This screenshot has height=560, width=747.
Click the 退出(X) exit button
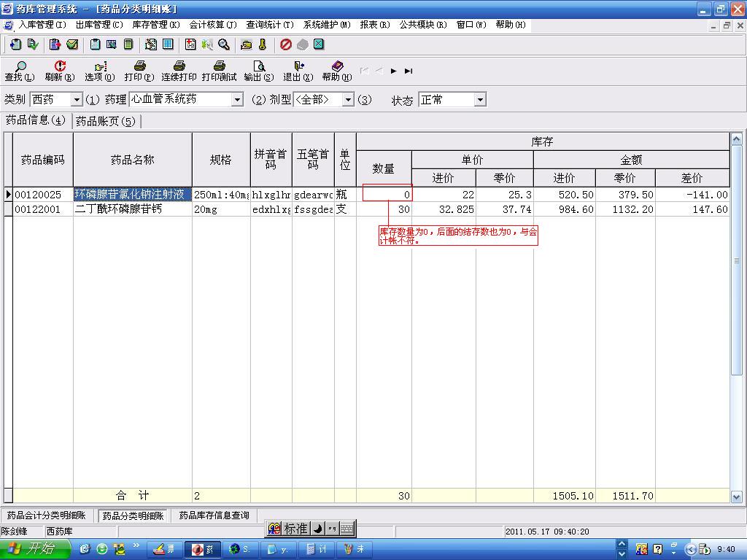[298, 71]
